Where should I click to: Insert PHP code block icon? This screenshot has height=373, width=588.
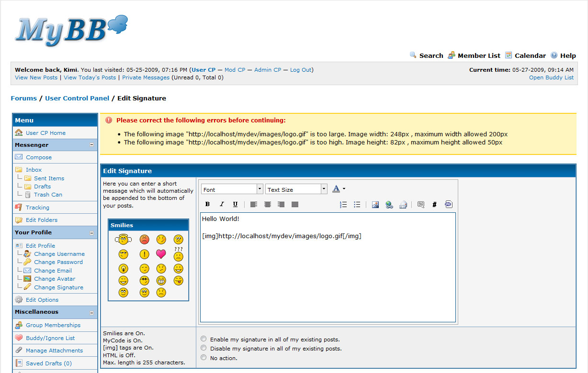[448, 204]
